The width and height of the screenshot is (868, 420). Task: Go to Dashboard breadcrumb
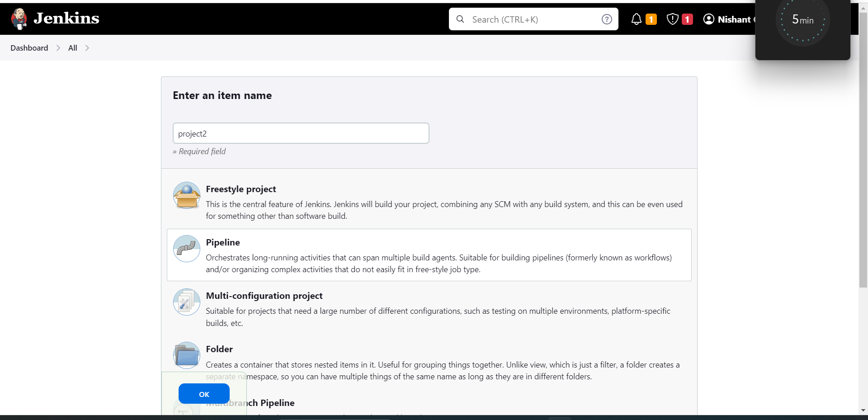click(29, 48)
